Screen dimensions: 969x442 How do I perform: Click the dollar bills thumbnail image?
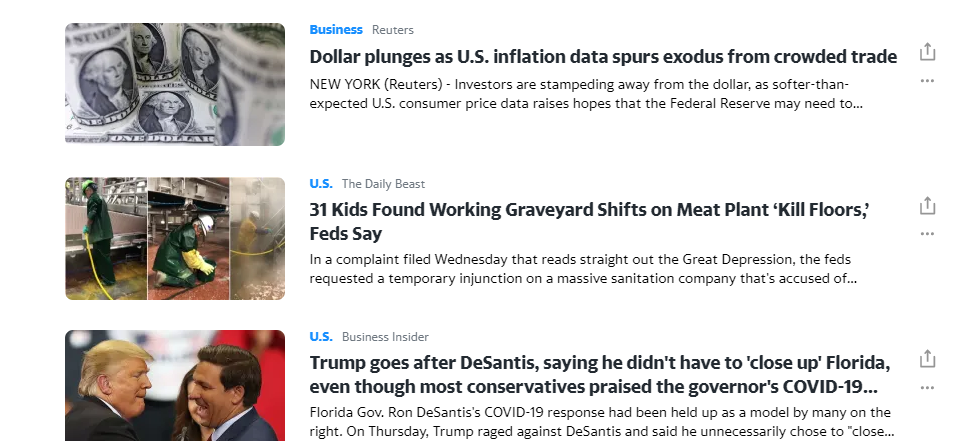[175, 85]
